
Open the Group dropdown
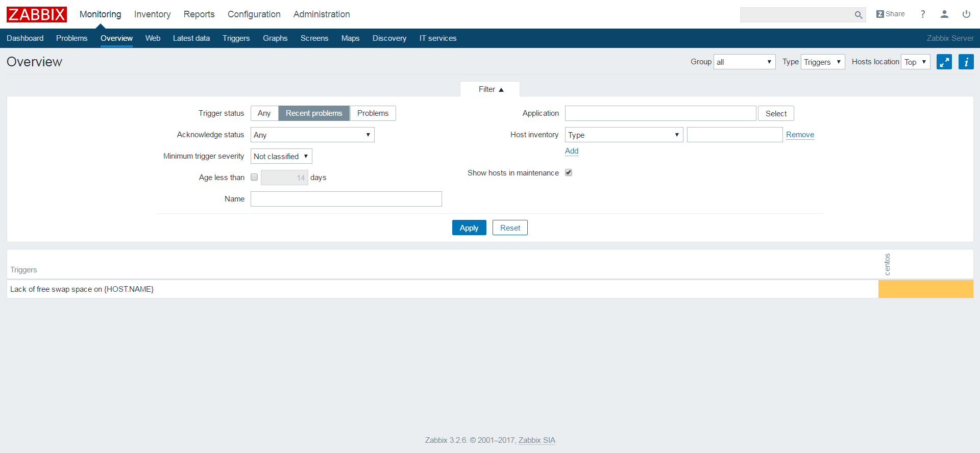tap(744, 62)
